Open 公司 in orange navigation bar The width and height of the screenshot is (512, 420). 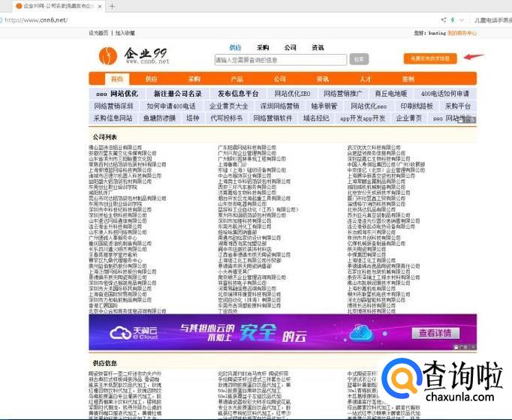click(x=280, y=79)
